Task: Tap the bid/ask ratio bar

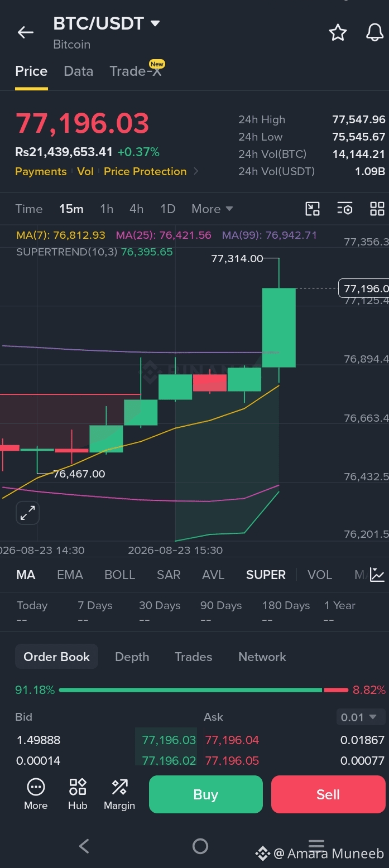Action: click(x=203, y=690)
